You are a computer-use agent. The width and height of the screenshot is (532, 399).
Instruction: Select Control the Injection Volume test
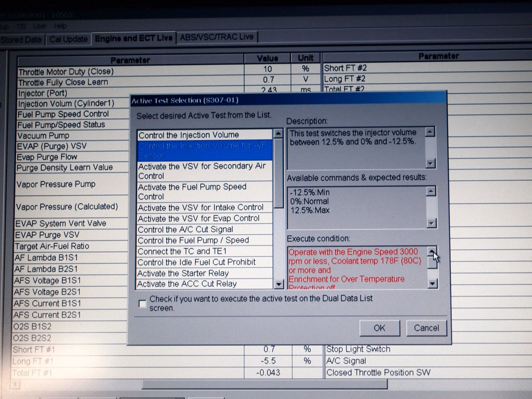point(205,135)
